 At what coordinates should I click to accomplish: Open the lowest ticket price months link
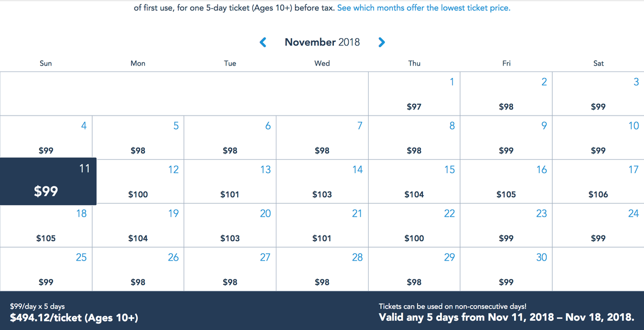pyautogui.click(x=423, y=9)
